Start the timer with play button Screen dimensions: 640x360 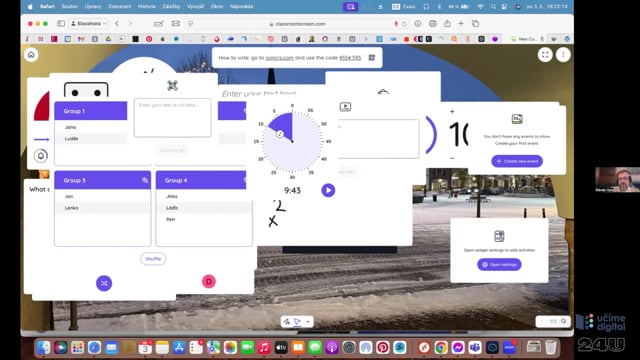pyautogui.click(x=328, y=190)
